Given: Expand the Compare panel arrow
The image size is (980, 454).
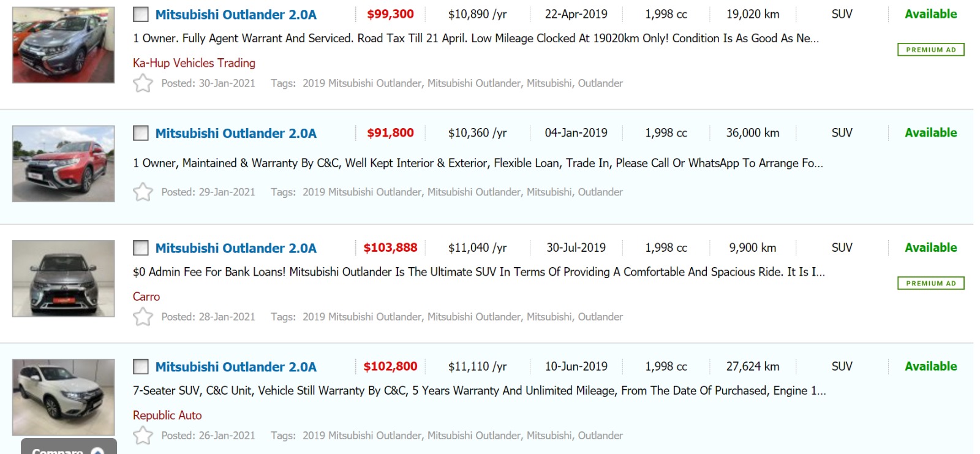Looking at the screenshot, I should point(97,451).
